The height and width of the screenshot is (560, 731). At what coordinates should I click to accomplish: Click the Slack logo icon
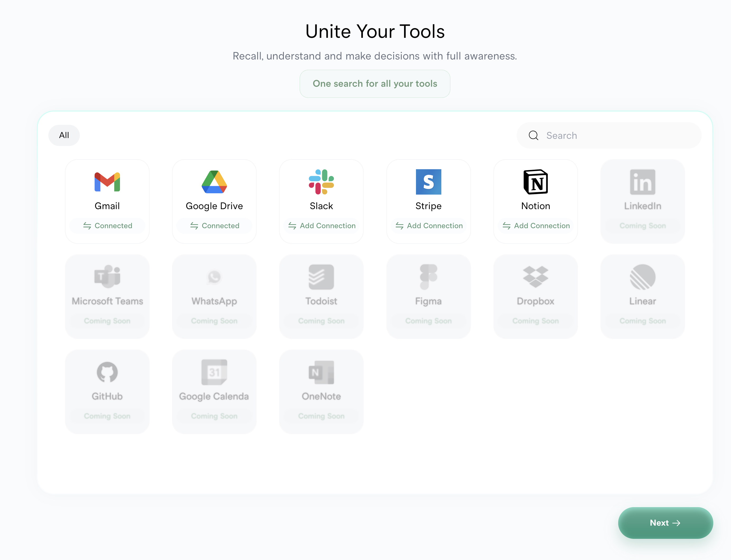[x=321, y=182]
